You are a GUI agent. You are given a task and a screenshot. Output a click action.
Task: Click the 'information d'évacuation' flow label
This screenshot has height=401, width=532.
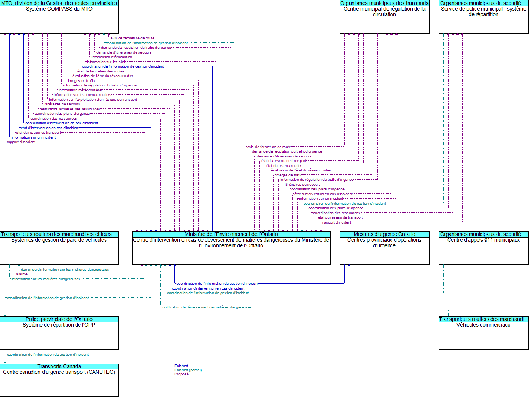112,57
